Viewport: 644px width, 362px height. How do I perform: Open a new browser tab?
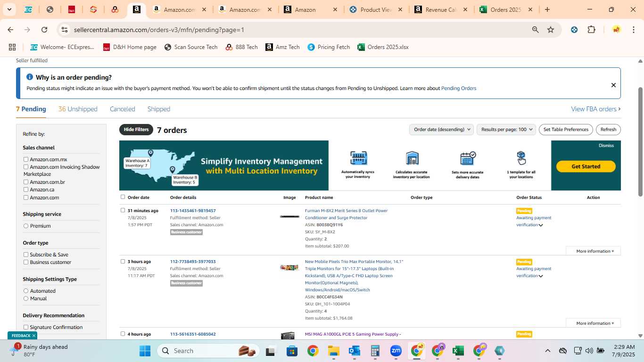547,9
